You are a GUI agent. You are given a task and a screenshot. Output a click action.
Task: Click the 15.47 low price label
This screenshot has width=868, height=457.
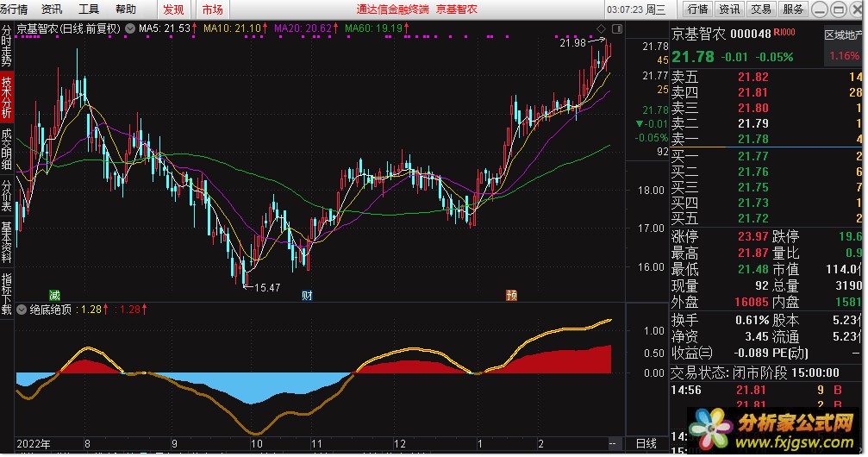coord(267,288)
